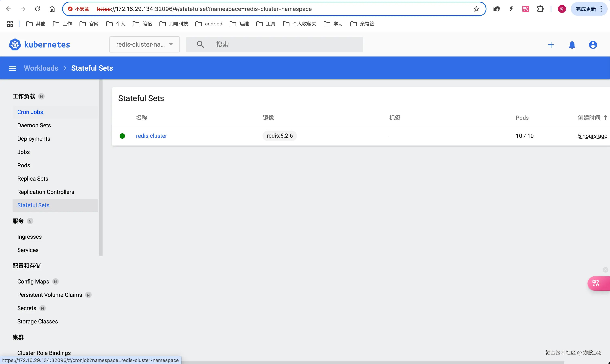Open the user account icon
The width and height of the screenshot is (610, 364).
click(593, 45)
